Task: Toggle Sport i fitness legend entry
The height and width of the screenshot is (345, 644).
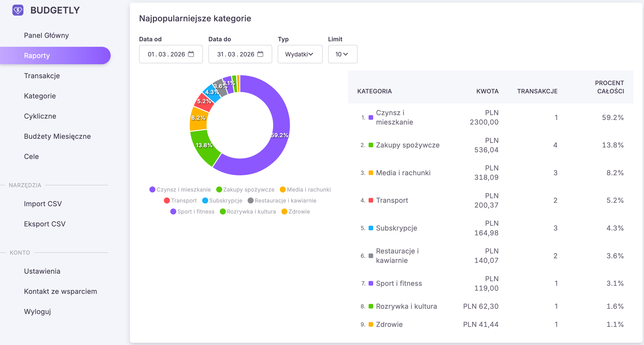Action: click(192, 211)
